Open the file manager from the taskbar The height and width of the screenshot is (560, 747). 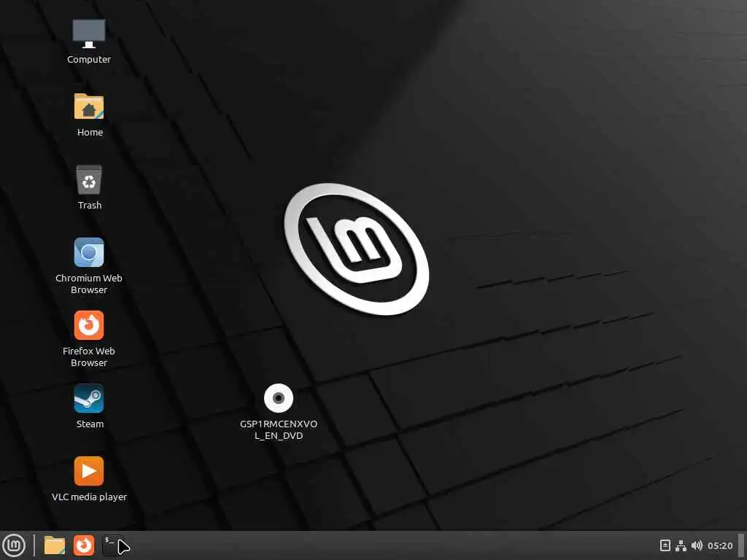[54, 545]
